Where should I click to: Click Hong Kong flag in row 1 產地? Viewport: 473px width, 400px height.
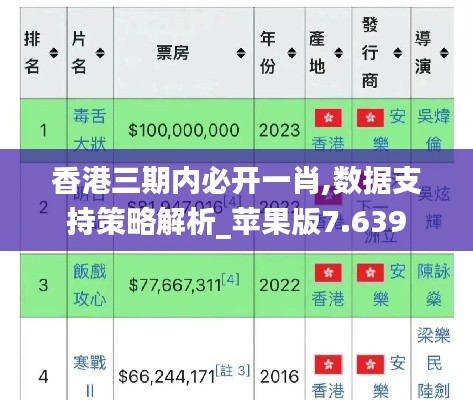328,118
